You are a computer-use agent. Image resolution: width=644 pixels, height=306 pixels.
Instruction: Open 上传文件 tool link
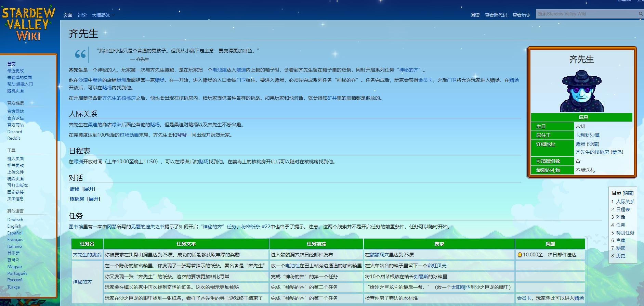15,172
